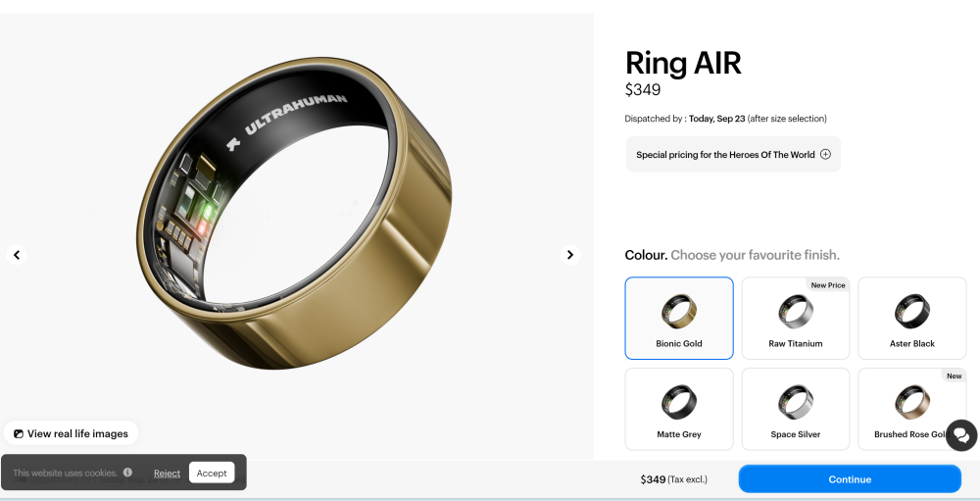
Task: Select Bionic Gold colour option
Action: (679, 319)
